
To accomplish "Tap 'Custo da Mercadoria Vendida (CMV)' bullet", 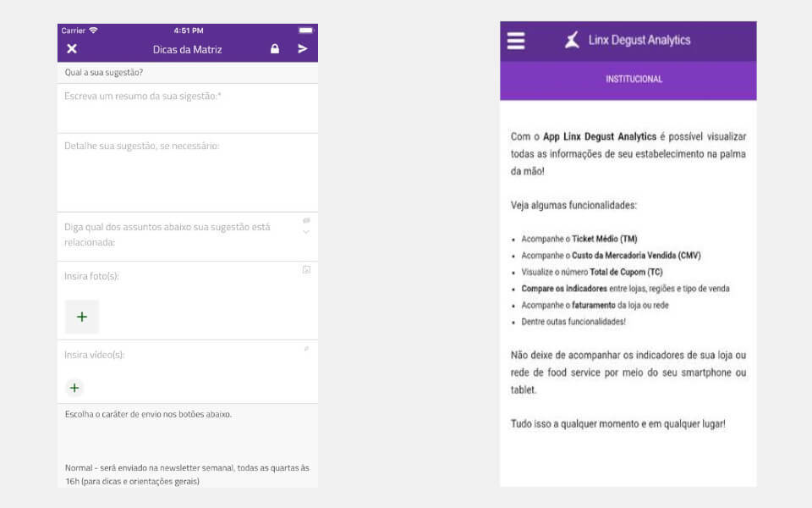I will 611,256.
